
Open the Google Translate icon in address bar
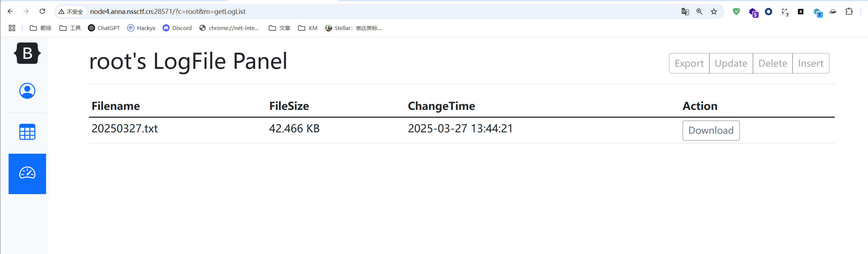click(x=685, y=12)
